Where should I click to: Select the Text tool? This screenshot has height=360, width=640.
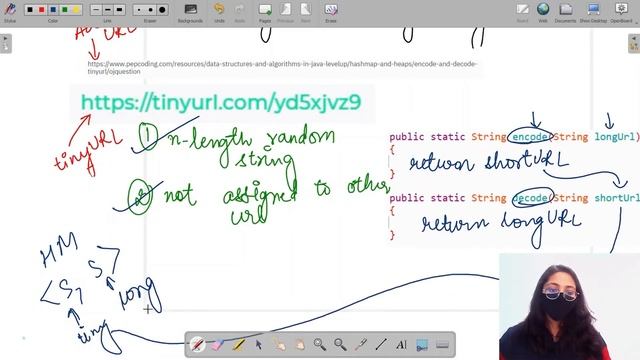click(401, 345)
